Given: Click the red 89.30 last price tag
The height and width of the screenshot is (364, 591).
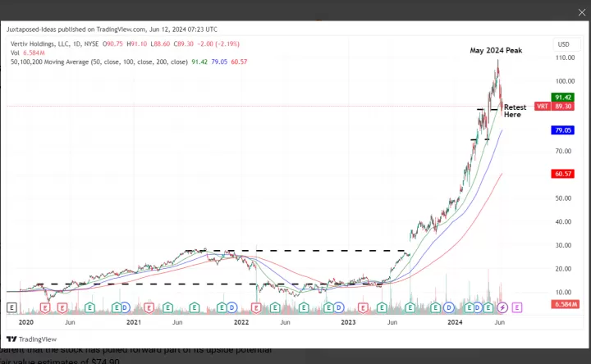Looking at the screenshot, I should (563, 107).
